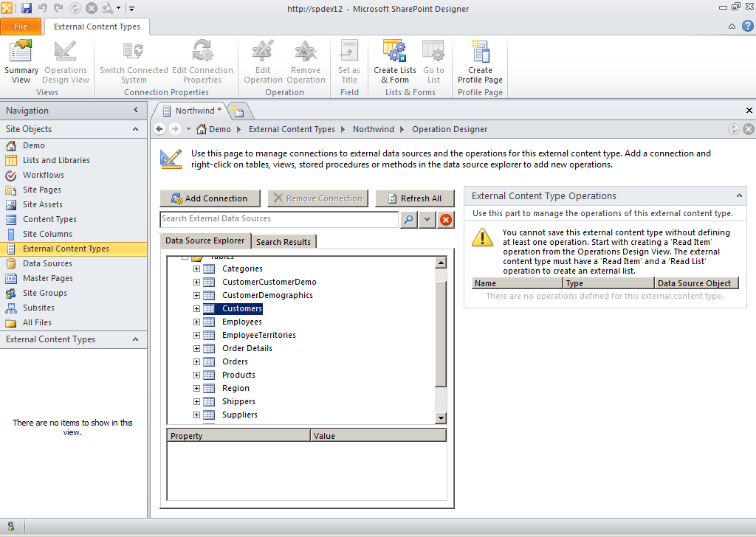
Task: Collapse the External Content Type Operations panel
Action: [x=739, y=195]
